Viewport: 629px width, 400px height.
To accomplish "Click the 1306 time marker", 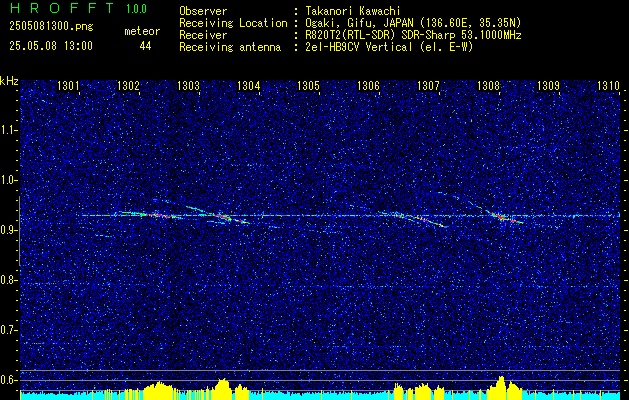I will 368,85.
